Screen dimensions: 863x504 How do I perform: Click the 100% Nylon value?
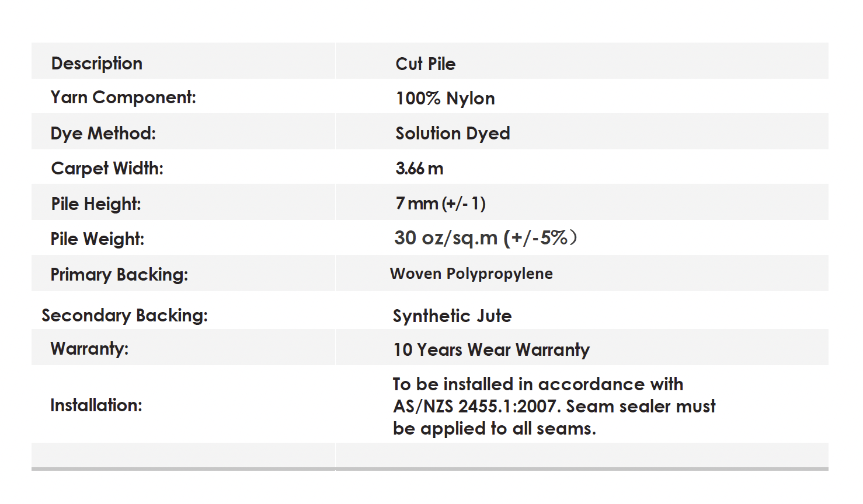click(445, 98)
